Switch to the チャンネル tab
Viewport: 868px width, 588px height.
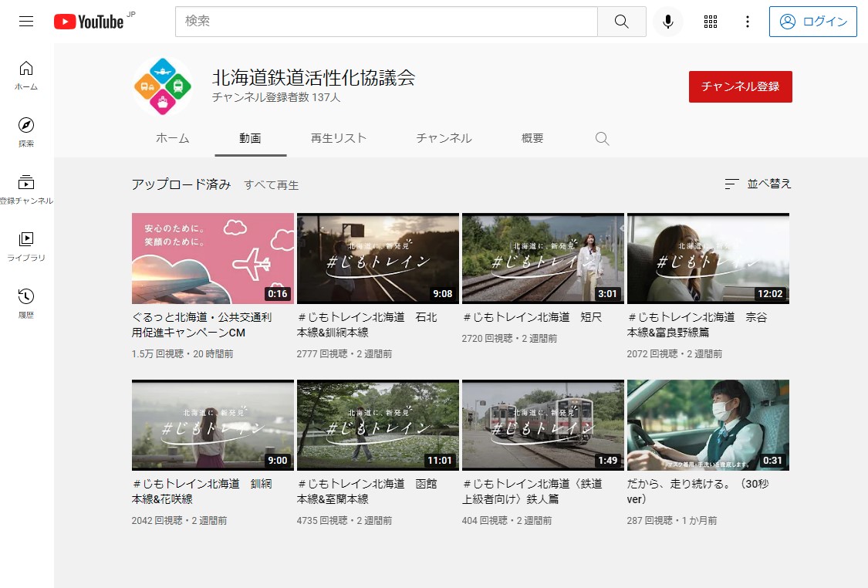point(444,138)
